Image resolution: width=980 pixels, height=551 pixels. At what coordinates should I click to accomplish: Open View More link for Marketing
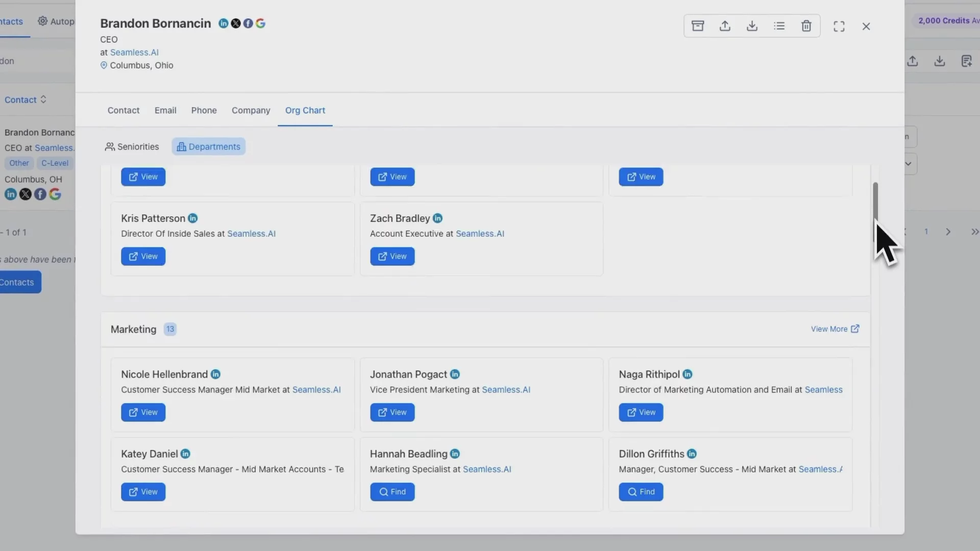coord(835,329)
